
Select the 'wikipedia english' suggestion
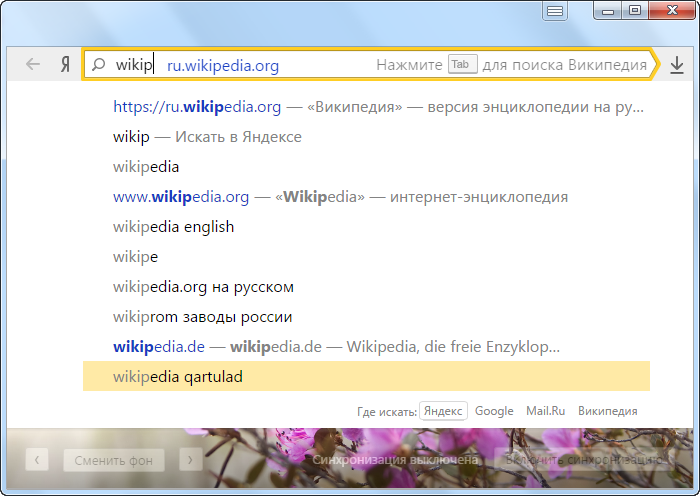coord(366,227)
